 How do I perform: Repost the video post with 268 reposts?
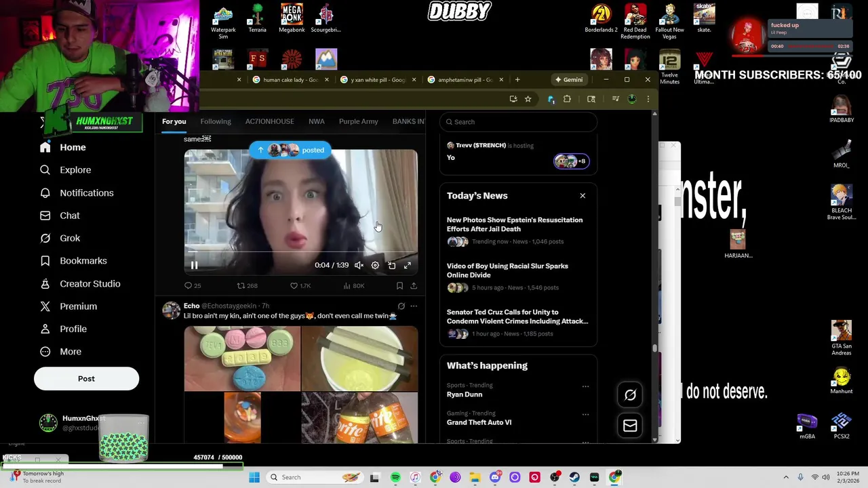coord(247,286)
